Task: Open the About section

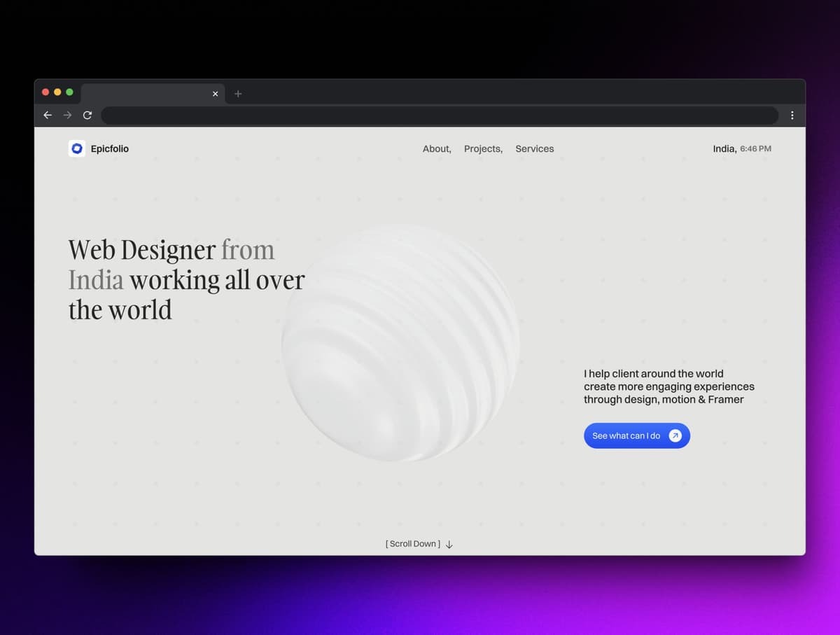Action: 435,148
